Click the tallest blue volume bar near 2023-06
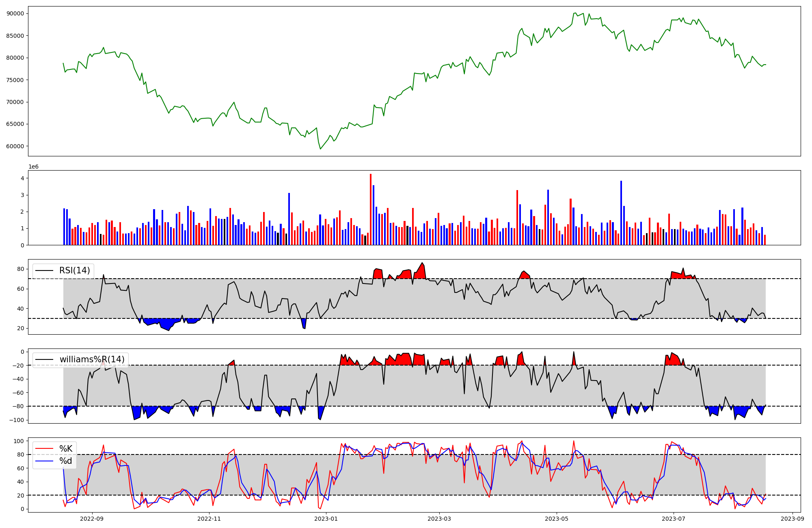This screenshot has height=528, width=812. click(x=621, y=212)
